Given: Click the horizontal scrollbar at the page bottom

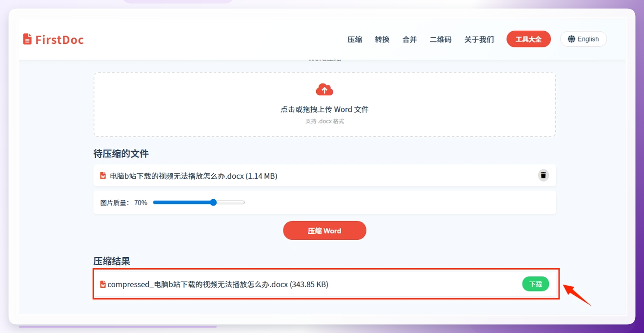Looking at the screenshot, I should 118,326.
